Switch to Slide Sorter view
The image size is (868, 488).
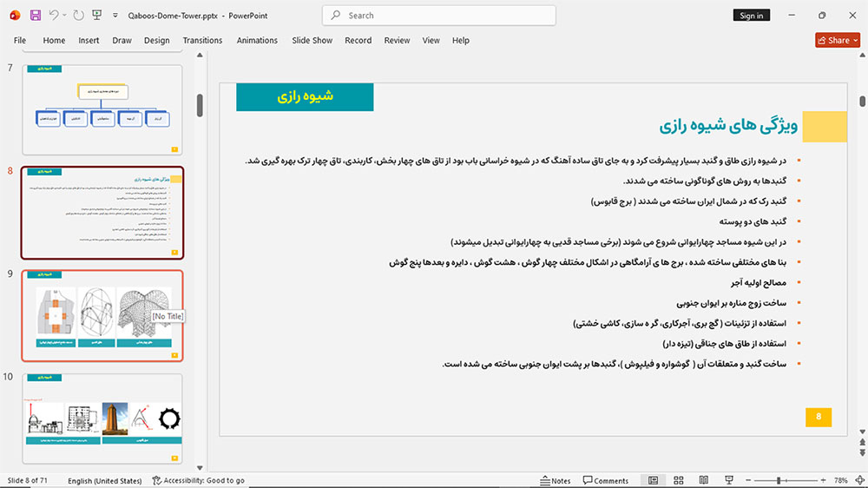click(678, 480)
